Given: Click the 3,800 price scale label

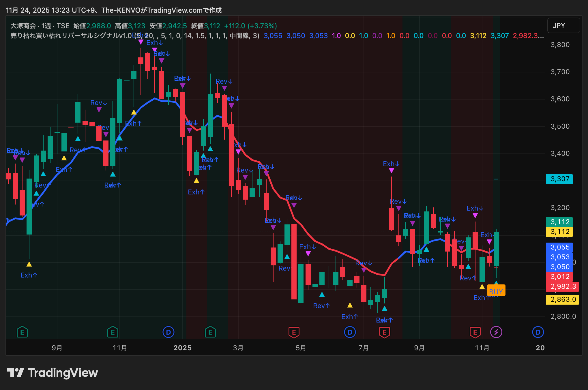Looking at the screenshot, I should [x=560, y=45].
